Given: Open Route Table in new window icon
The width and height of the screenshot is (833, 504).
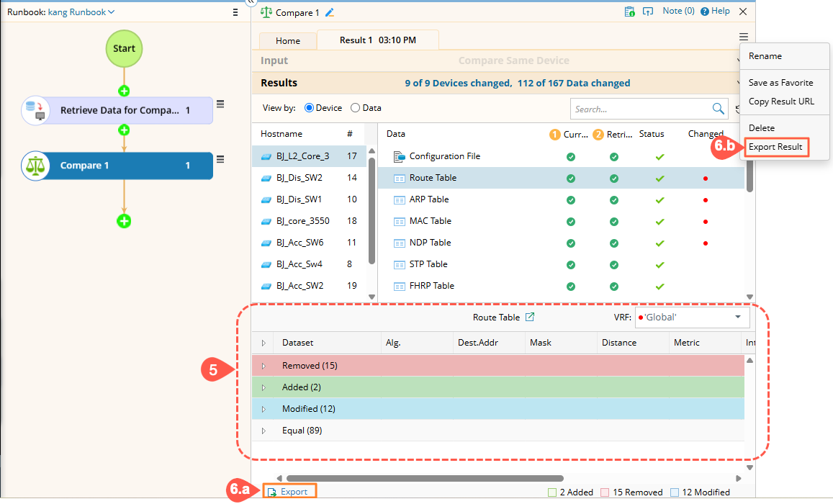Looking at the screenshot, I should pos(530,318).
